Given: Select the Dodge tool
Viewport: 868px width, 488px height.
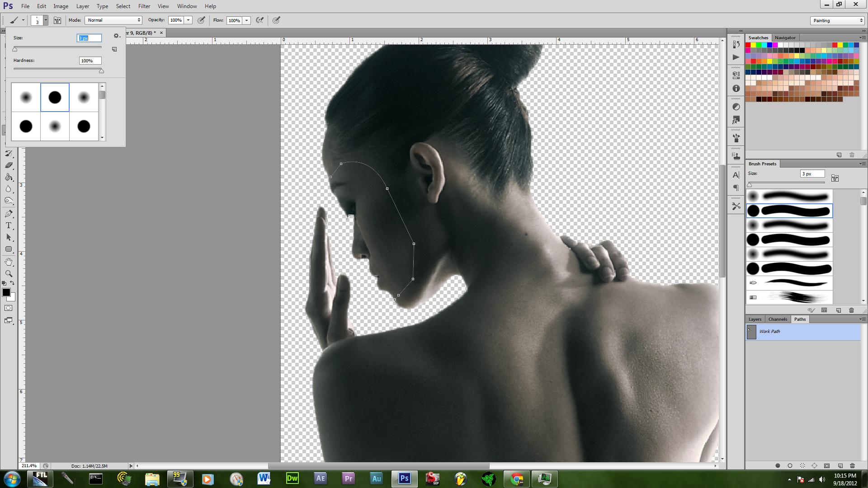Looking at the screenshot, I should pyautogui.click(x=9, y=201).
